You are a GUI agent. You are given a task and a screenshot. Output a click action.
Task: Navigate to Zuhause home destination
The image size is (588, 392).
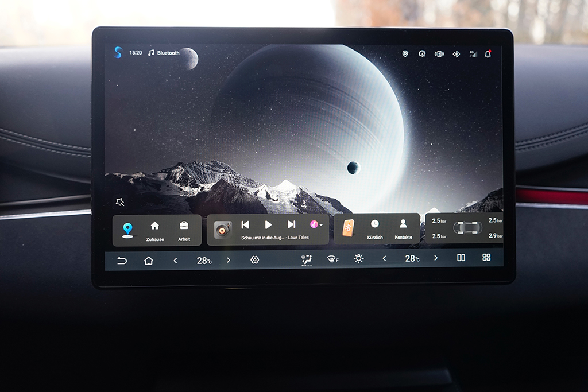pos(154,230)
